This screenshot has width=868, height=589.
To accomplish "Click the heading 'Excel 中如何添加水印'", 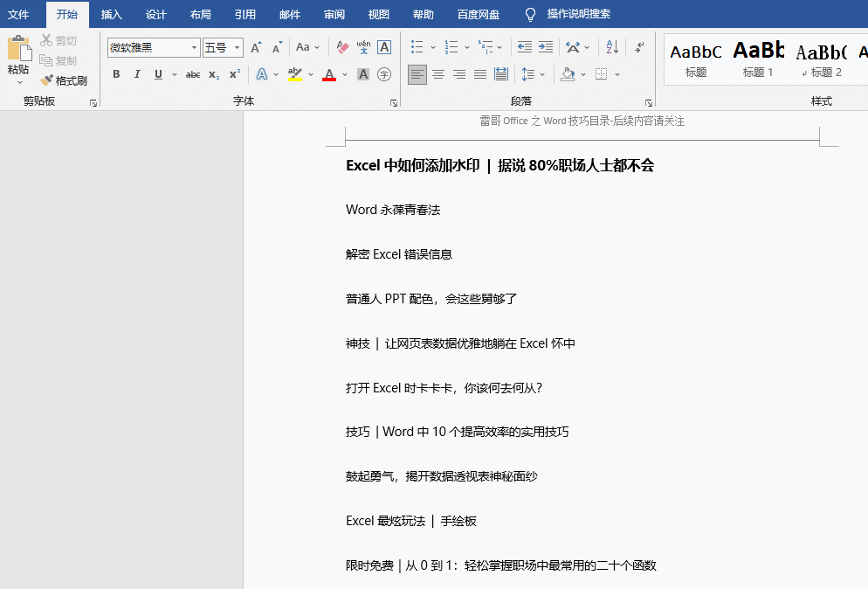I will tap(413, 166).
